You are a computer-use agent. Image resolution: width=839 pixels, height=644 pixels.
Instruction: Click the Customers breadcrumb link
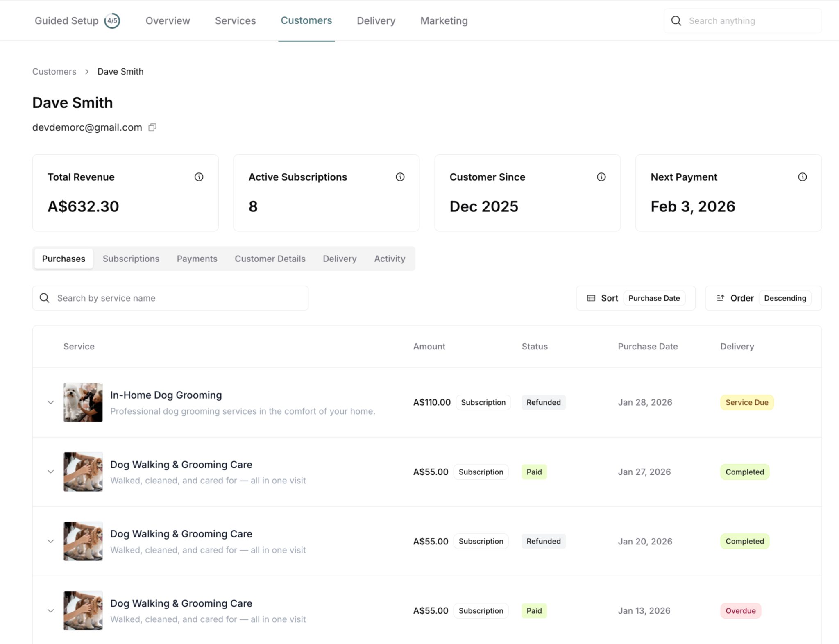(54, 72)
